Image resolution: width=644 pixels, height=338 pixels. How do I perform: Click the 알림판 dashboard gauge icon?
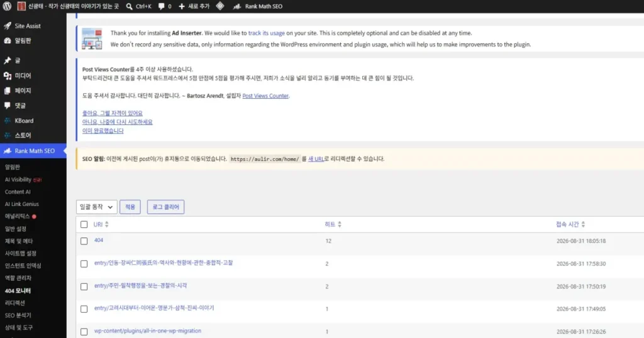point(8,41)
